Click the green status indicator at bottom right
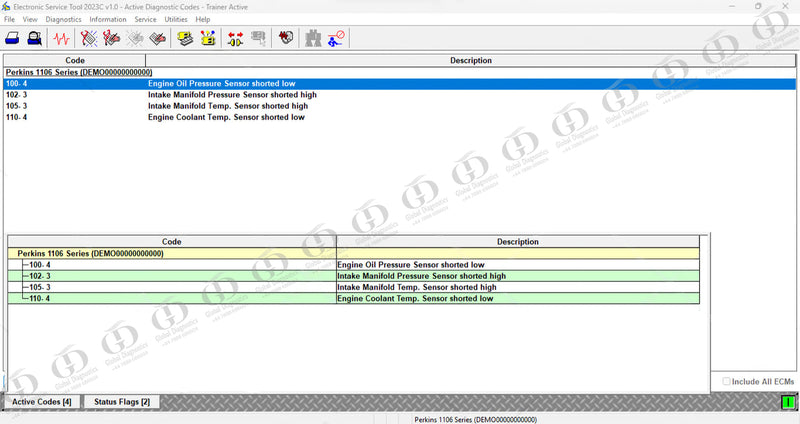Viewport: 800px width, 424px height. 788,403
